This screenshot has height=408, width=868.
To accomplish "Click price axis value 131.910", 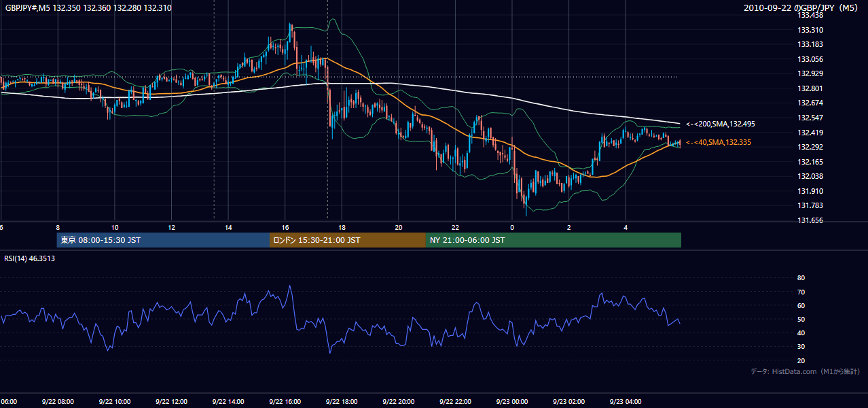I will click(x=811, y=191).
